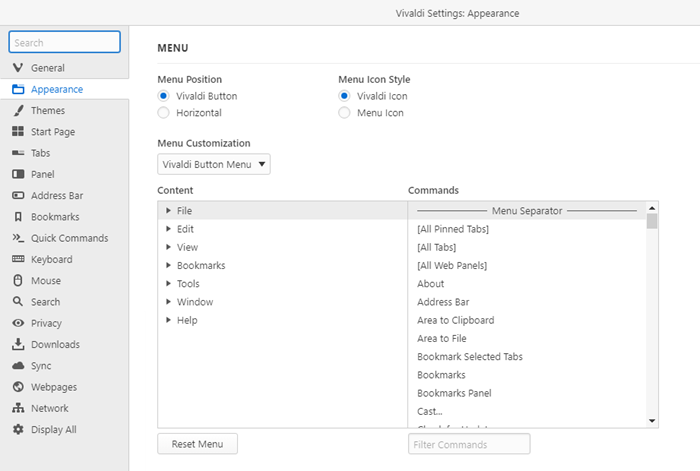Click the Privacy eye icon
Viewport: 700px width, 471px height.
pyautogui.click(x=18, y=323)
